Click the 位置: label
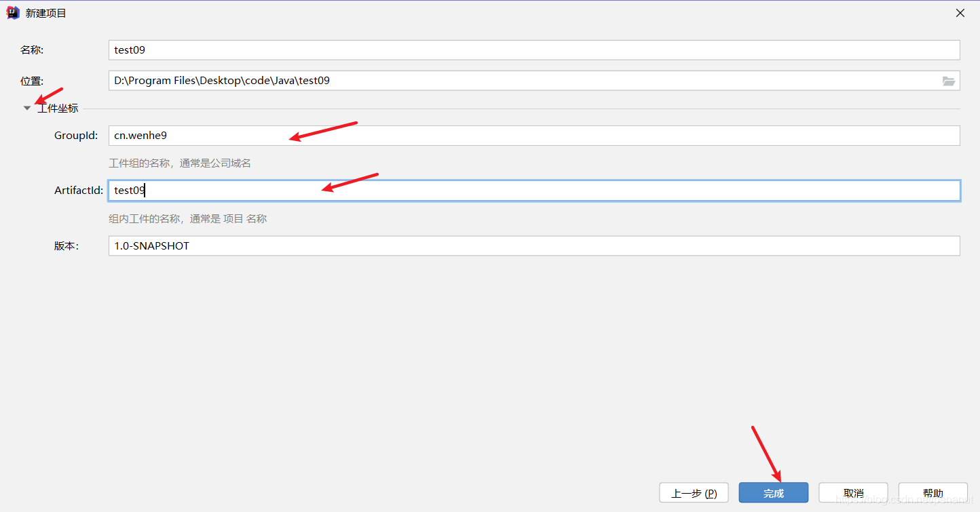The image size is (980, 512). 32,81
